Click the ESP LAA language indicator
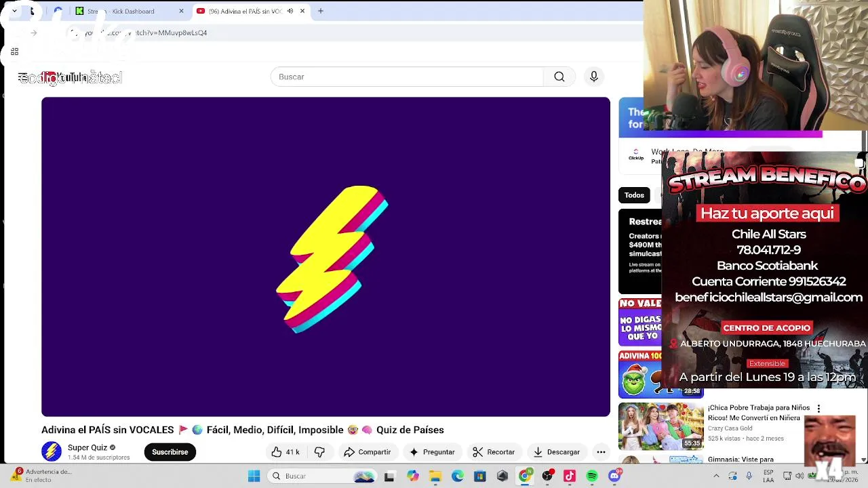The image size is (868, 488). pyautogui.click(x=768, y=476)
